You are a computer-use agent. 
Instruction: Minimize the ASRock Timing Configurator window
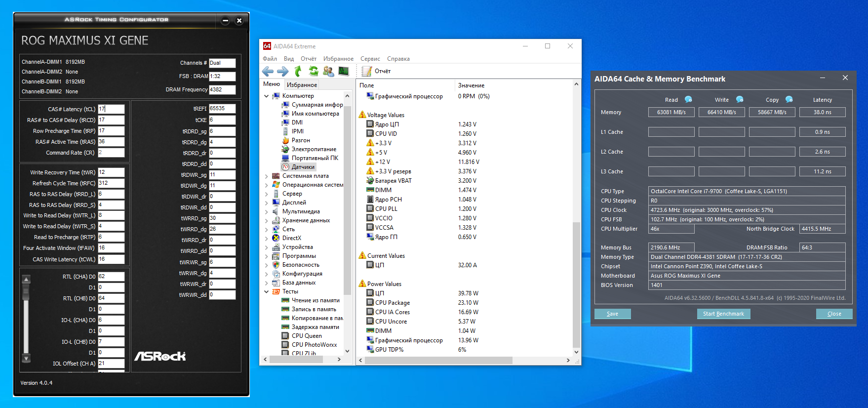click(x=226, y=21)
